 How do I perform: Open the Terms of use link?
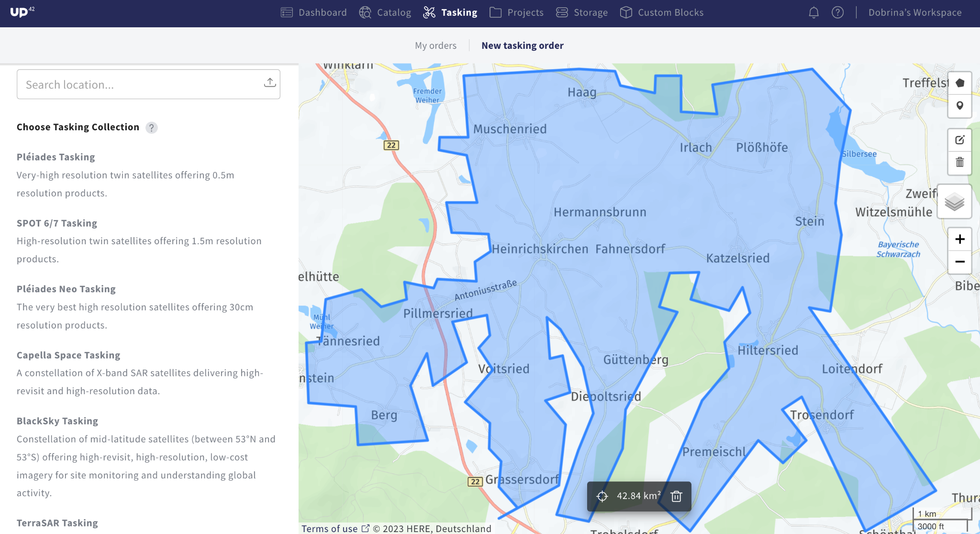point(330,528)
